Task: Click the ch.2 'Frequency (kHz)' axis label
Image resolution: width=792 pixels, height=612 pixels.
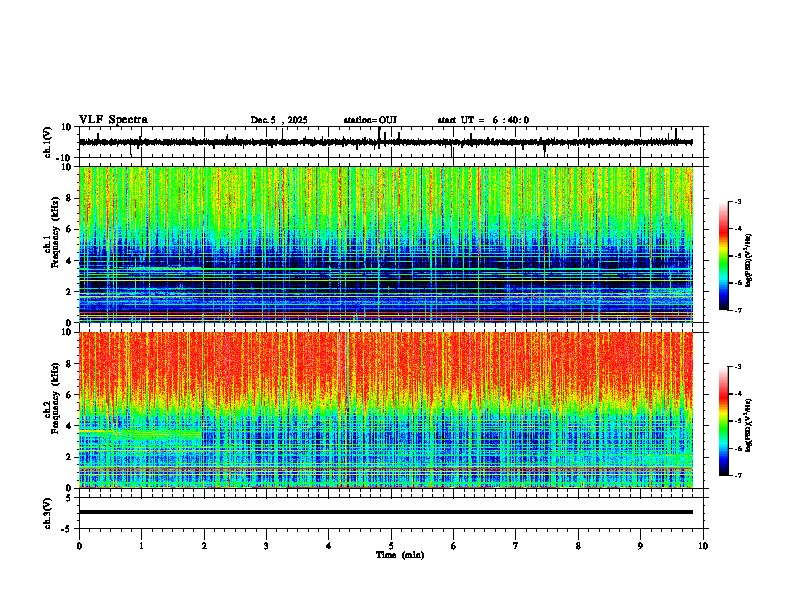Action: [x=55, y=397]
